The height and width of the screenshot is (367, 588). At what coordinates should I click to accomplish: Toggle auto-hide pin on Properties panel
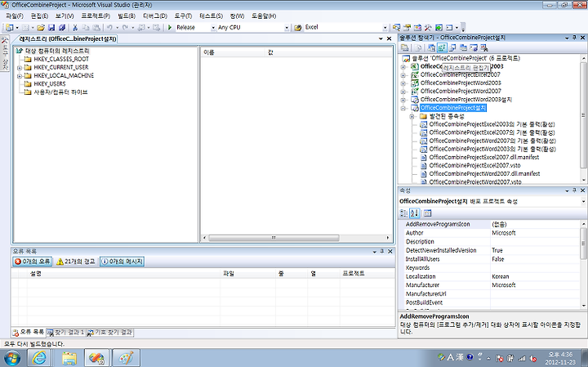click(574, 190)
